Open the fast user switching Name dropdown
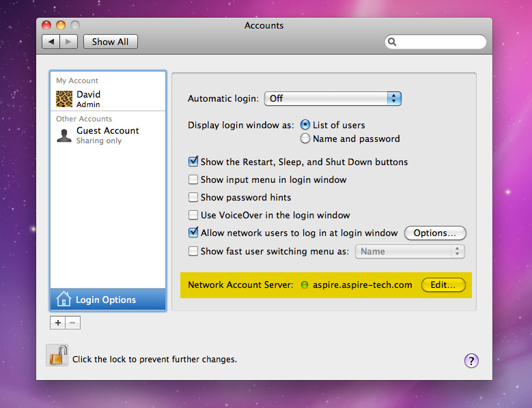This screenshot has width=532, height=408. [410, 251]
